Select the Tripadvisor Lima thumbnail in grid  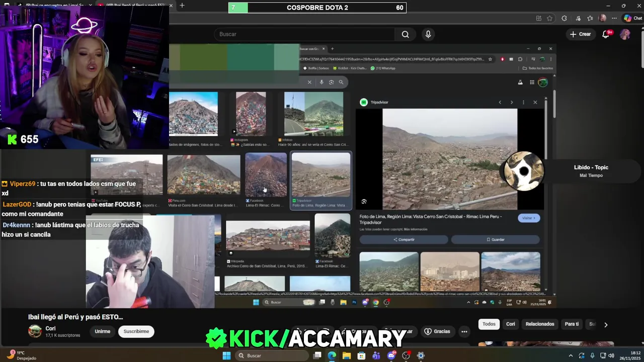tap(321, 175)
